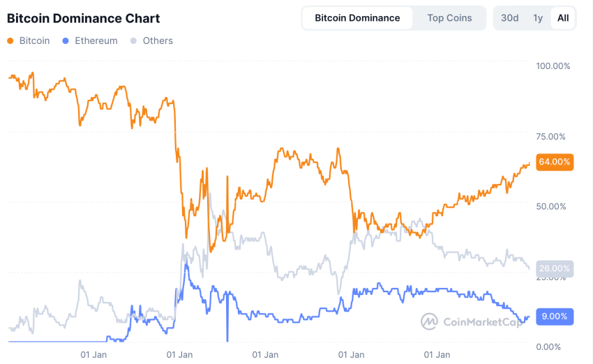Image resolution: width=593 pixels, height=364 pixels.
Task: Click the orange 64.00% Bitcoin value label
Action: pos(555,162)
